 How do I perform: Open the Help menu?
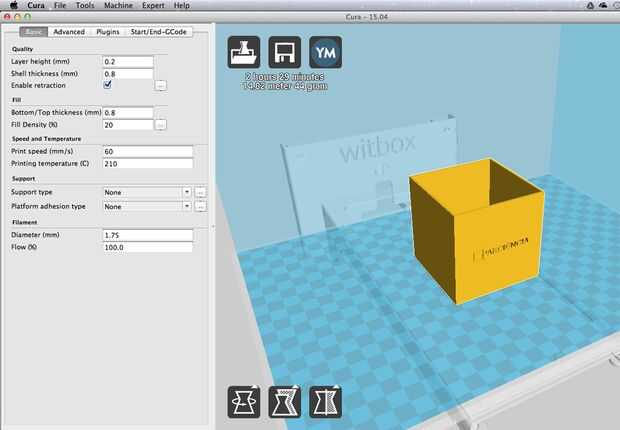click(x=181, y=5)
